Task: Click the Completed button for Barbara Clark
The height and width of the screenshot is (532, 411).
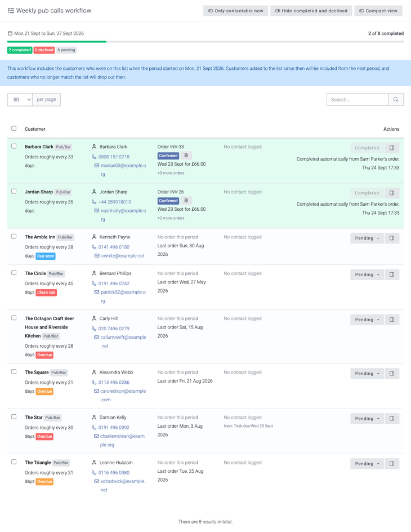Action: (x=367, y=148)
